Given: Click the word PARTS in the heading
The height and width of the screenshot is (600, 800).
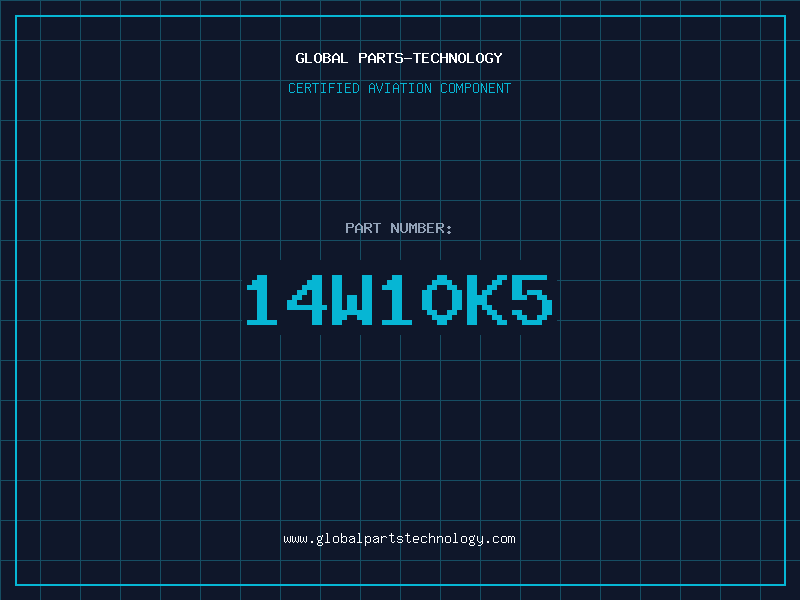Looking at the screenshot, I should [381, 58].
